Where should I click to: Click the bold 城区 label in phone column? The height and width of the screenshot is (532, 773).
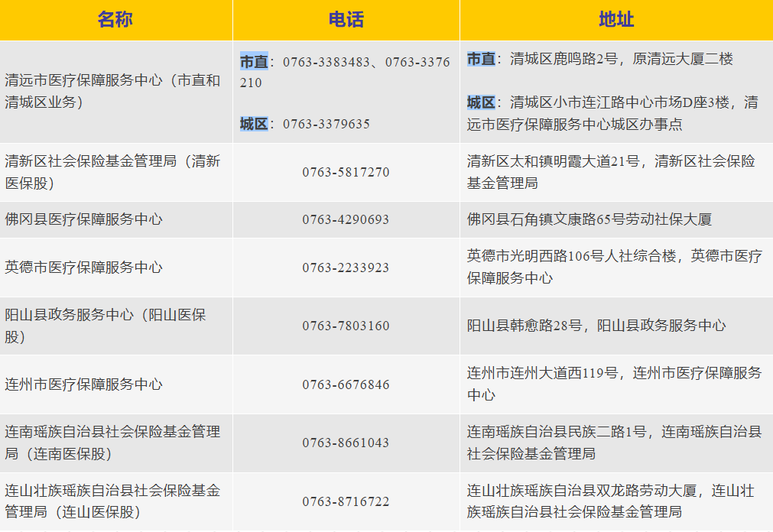(254, 124)
